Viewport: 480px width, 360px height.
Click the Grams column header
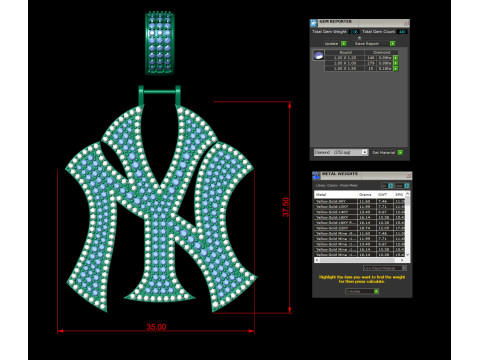coord(367,194)
